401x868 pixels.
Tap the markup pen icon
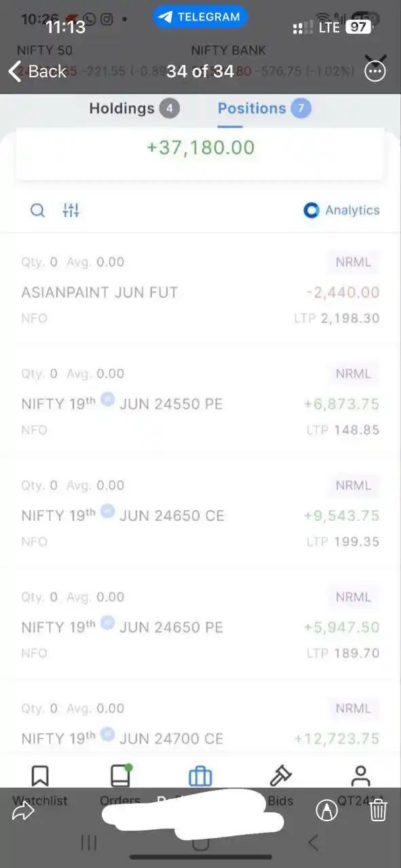coord(326,810)
